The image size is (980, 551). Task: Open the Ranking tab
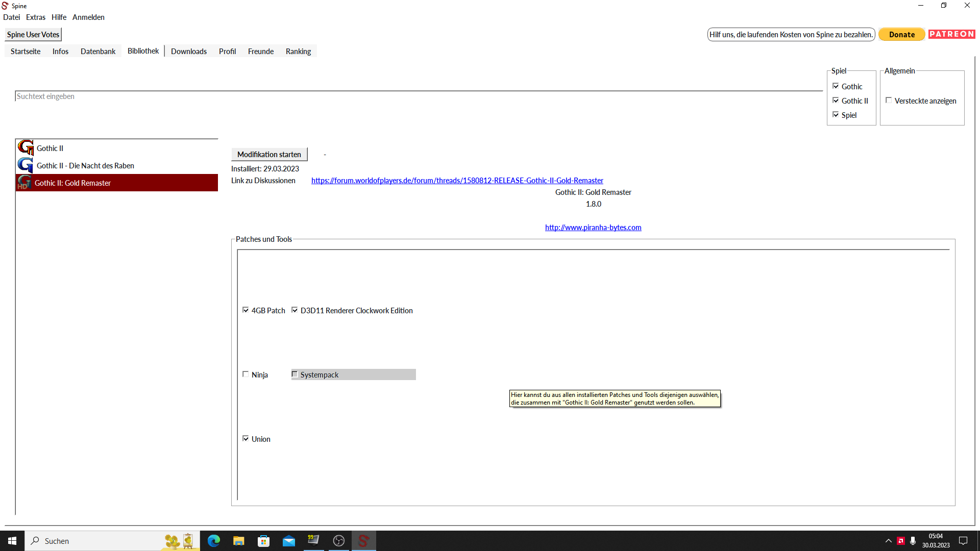[x=298, y=51]
